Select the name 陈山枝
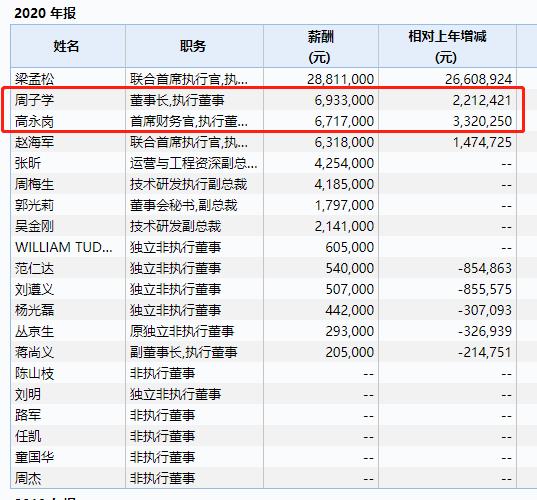 pos(34,374)
